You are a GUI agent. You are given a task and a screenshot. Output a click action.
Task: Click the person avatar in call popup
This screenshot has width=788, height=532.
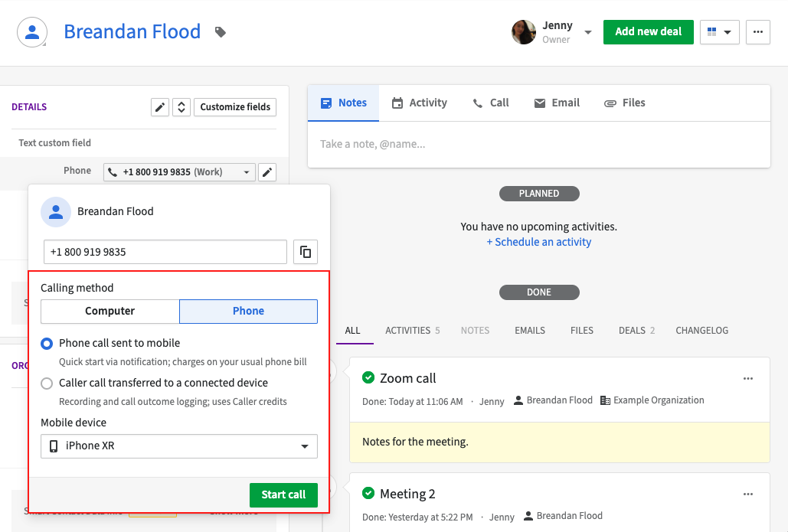tap(56, 212)
